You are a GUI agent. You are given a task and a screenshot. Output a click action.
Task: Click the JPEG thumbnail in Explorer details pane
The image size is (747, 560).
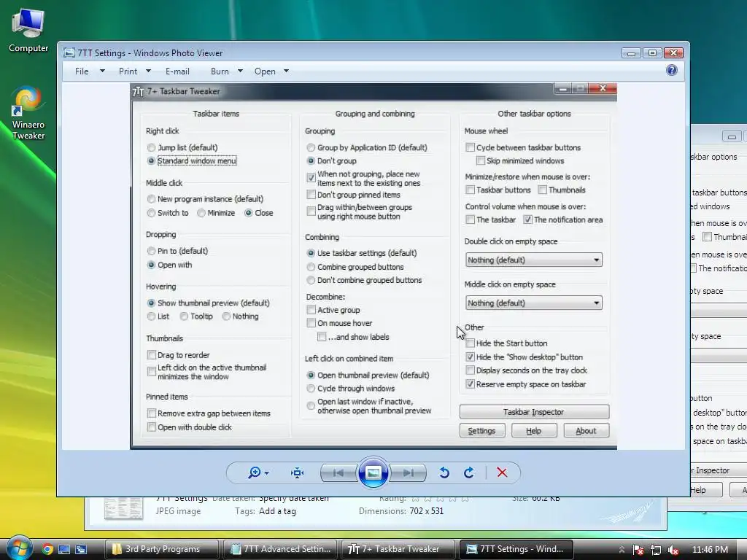(x=123, y=508)
